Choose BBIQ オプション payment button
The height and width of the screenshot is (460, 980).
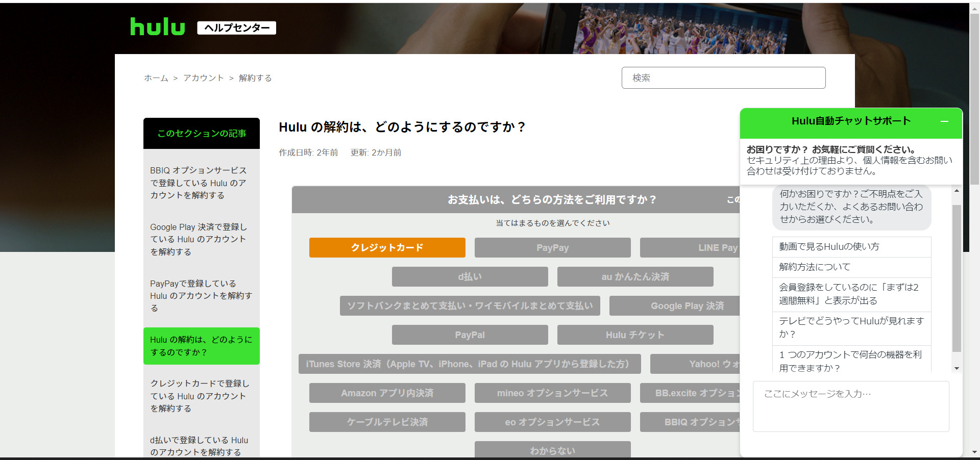click(690, 422)
